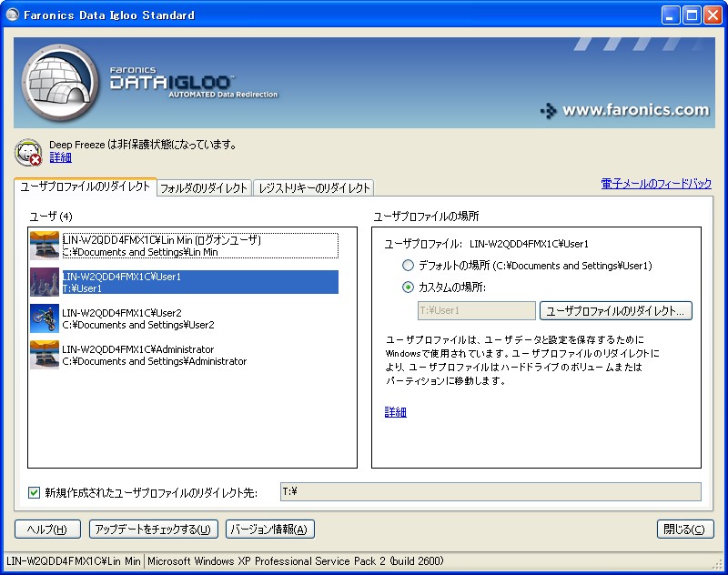Click the 閉じる(C) button
The image size is (728, 575).
685,530
